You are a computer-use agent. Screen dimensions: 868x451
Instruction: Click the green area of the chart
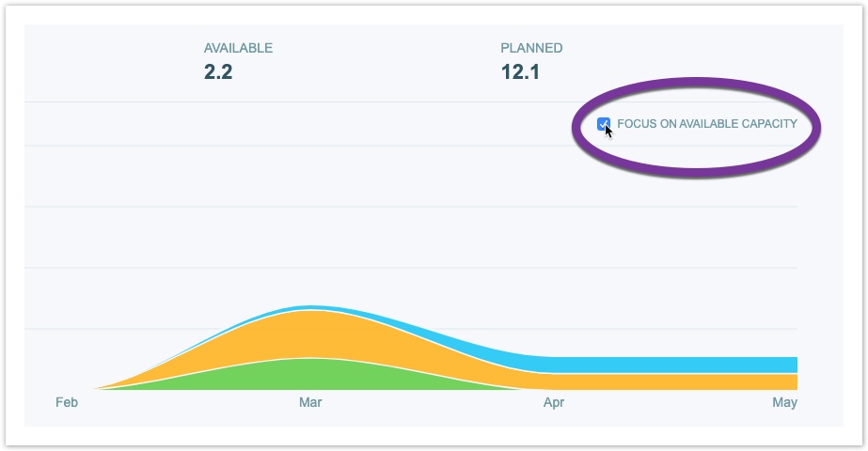click(310, 375)
